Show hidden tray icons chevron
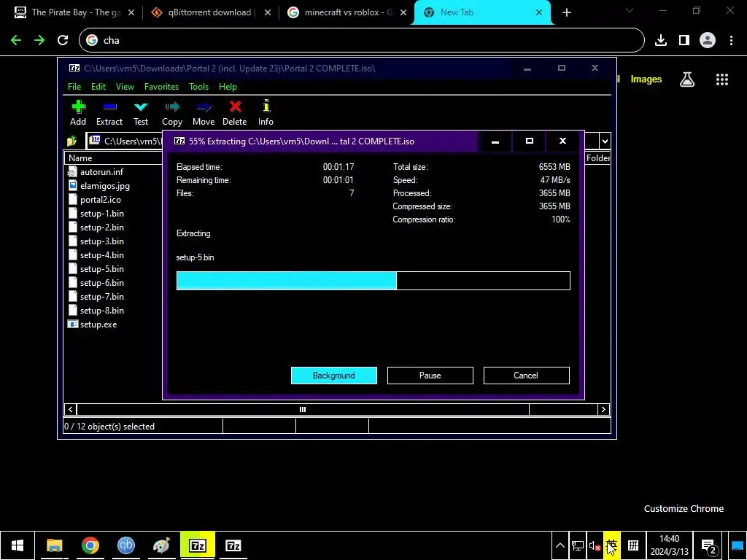 click(560, 546)
